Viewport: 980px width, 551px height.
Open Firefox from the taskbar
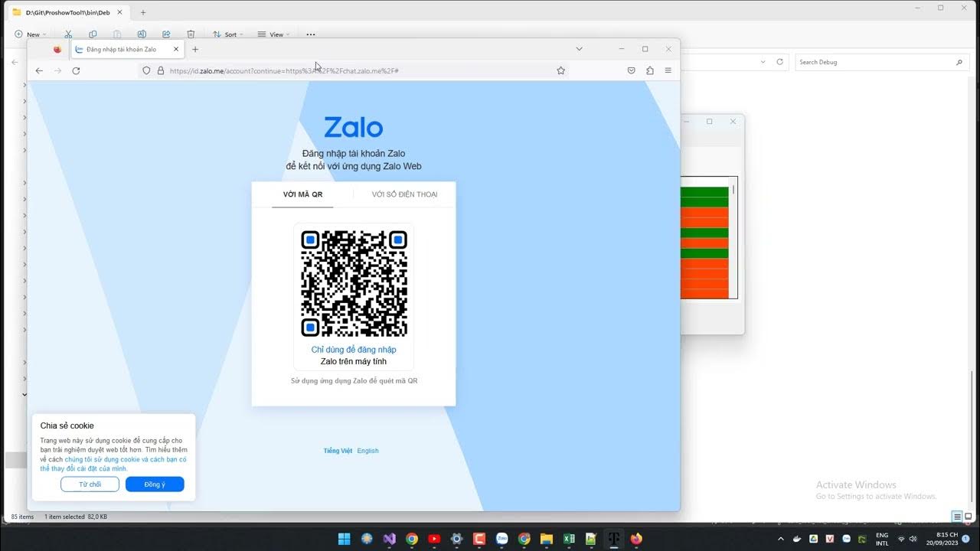[636, 539]
